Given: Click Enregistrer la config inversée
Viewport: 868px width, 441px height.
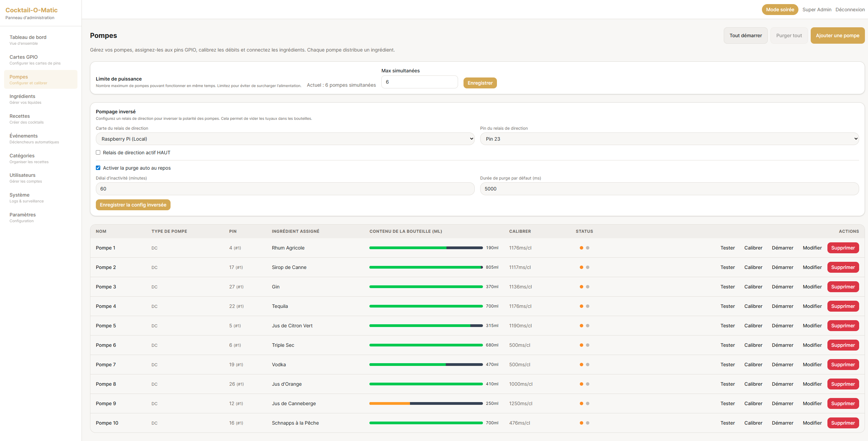Looking at the screenshot, I should pyautogui.click(x=133, y=205).
